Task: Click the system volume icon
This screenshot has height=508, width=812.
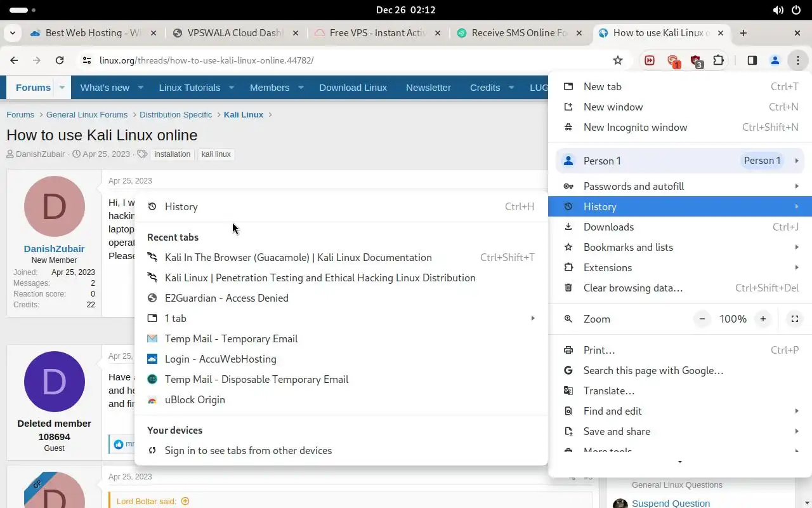Action: pyautogui.click(x=778, y=10)
